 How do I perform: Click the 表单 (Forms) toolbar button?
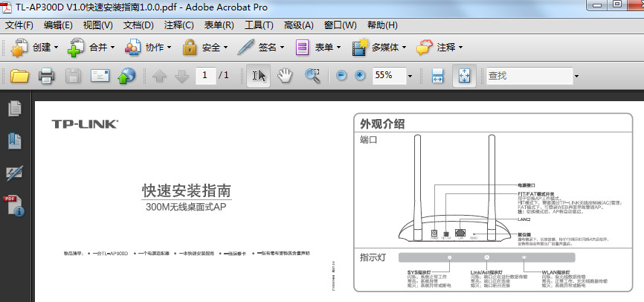click(x=318, y=48)
